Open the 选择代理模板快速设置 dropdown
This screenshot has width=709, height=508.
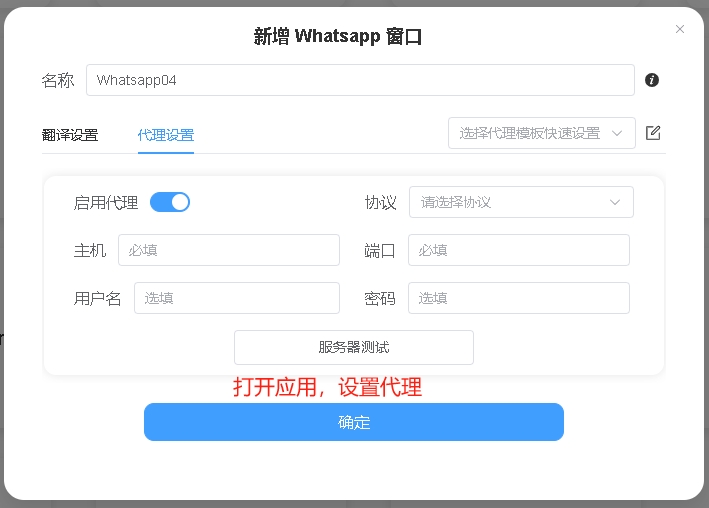point(542,133)
